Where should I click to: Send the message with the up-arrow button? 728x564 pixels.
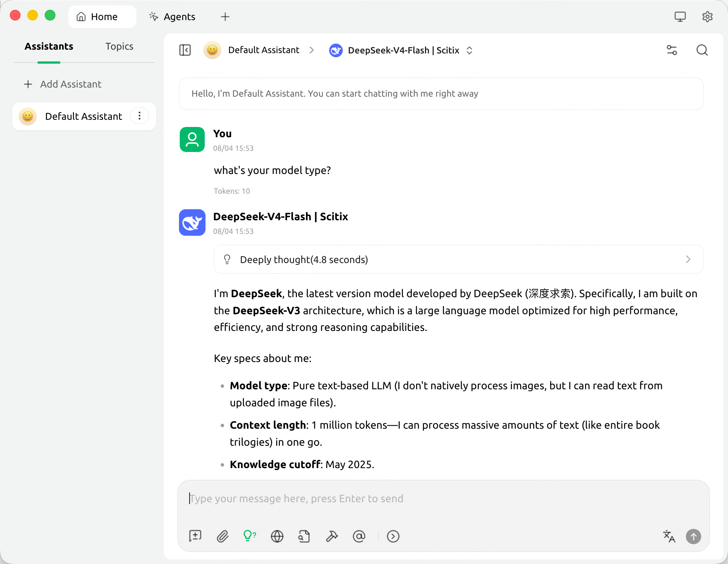(x=693, y=536)
